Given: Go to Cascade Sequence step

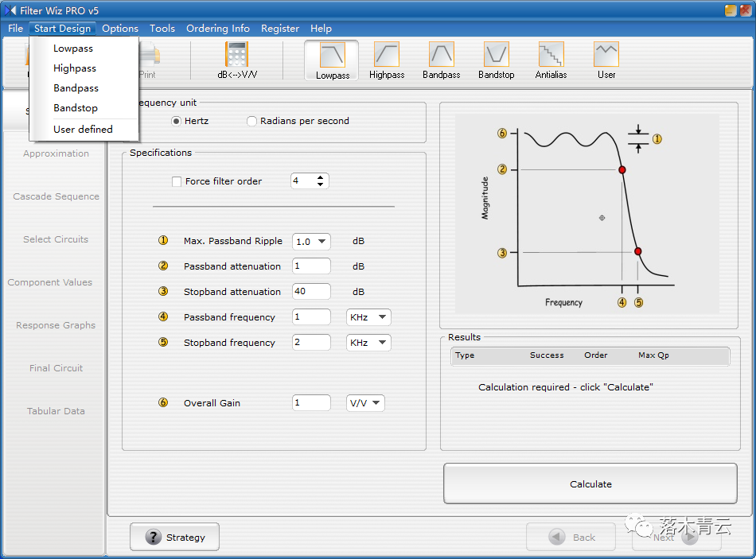Looking at the screenshot, I should (56, 196).
